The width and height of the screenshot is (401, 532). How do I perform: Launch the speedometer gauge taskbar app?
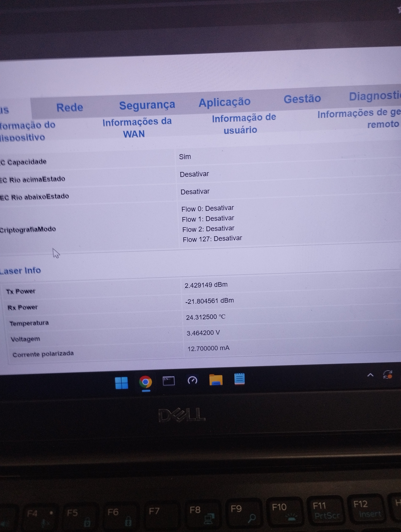(192, 380)
